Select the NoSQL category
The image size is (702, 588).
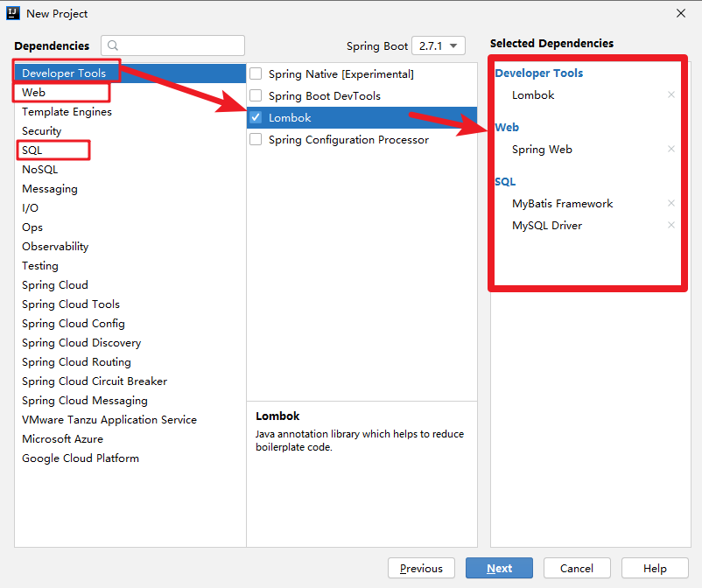[x=130, y=169]
